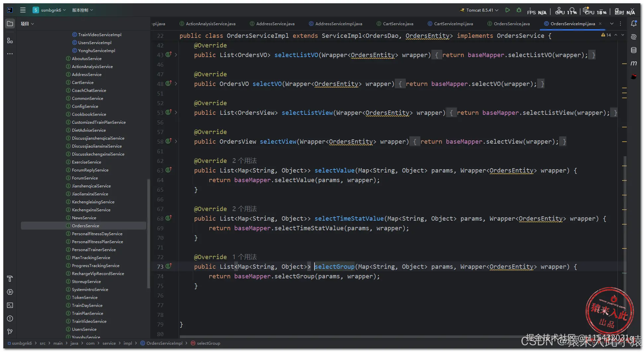Click override gutter icon for selectView method

pos(169,141)
